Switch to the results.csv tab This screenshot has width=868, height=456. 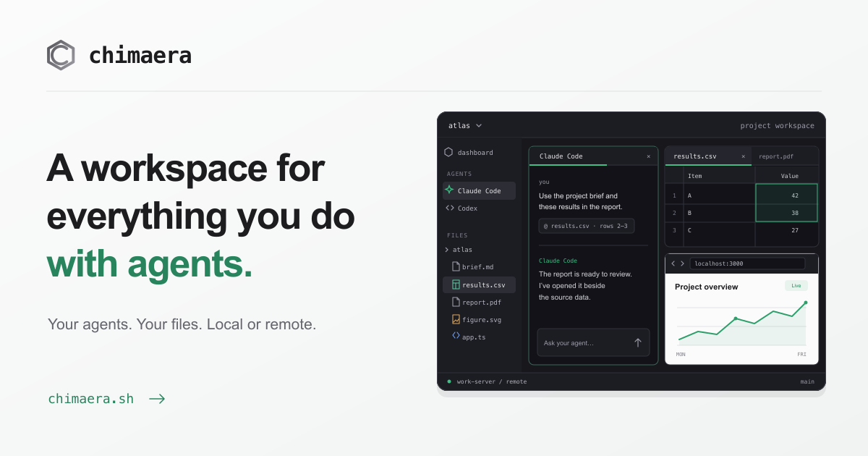pyautogui.click(x=707, y=156)
